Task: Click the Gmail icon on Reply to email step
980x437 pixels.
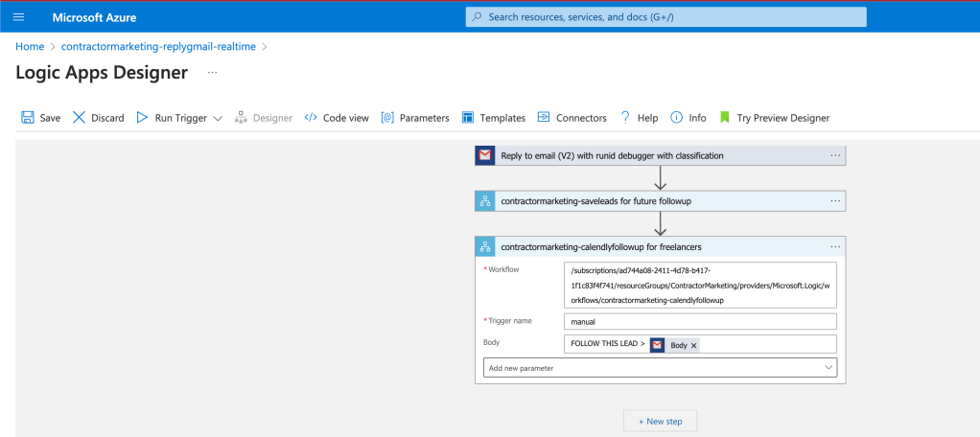Action: (x=485, y=155)
